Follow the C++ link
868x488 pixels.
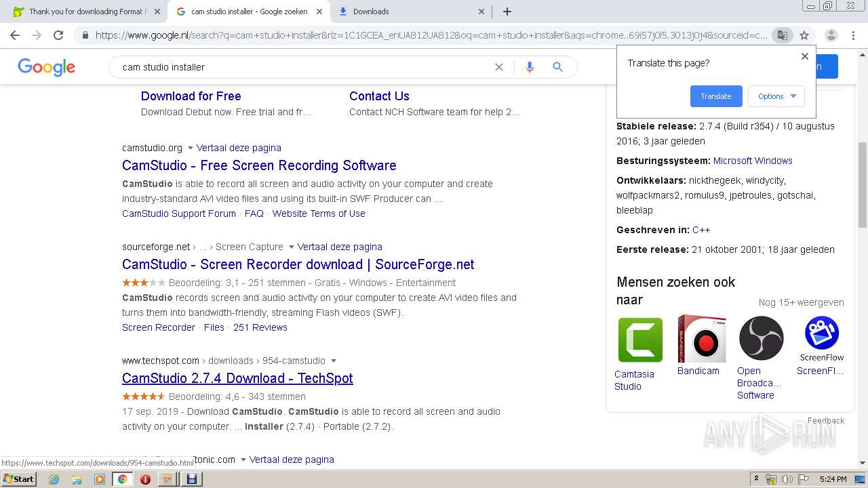coord(701,230)
